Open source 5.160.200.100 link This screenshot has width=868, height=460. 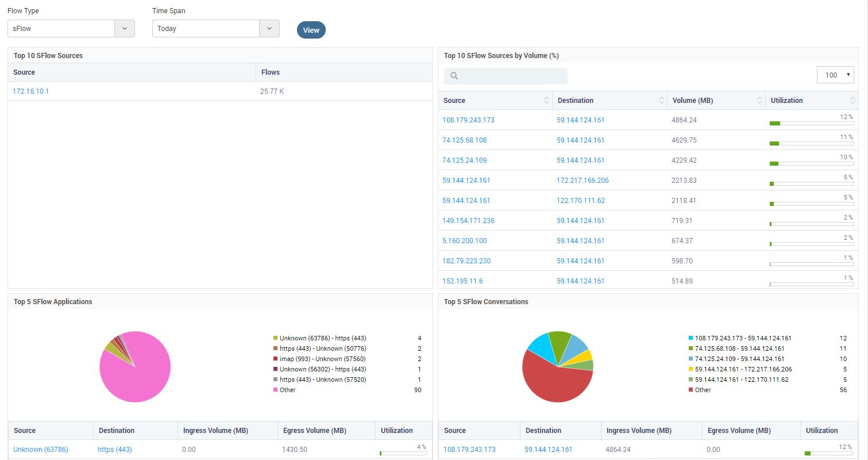465,241
